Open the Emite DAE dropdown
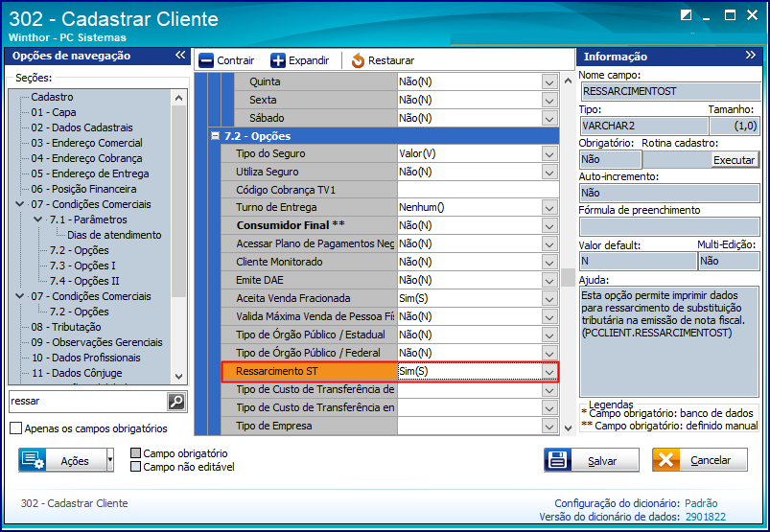 click(x=549, y=280)
